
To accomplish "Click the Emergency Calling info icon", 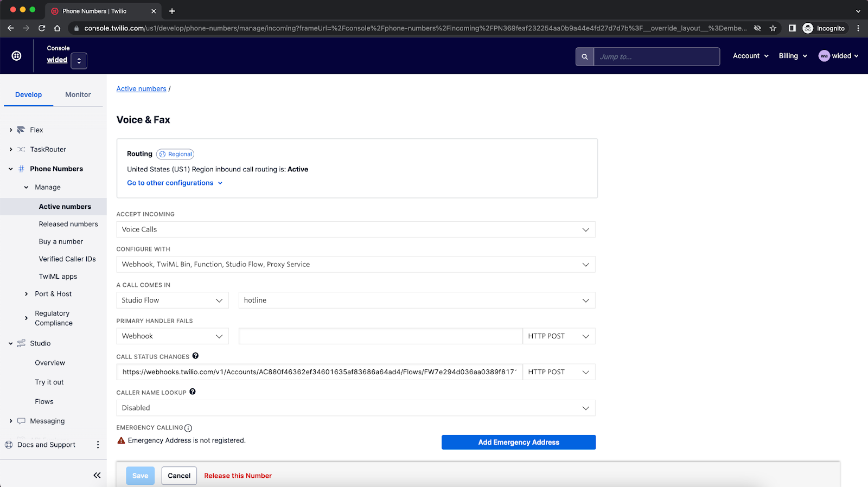I will point(188,428).
